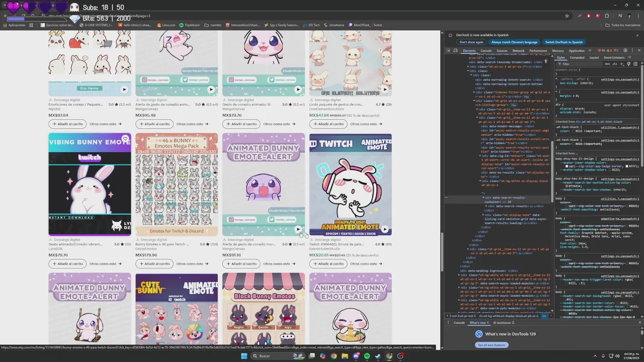Open the DevTools three-dot customize menu

[632, 51]
